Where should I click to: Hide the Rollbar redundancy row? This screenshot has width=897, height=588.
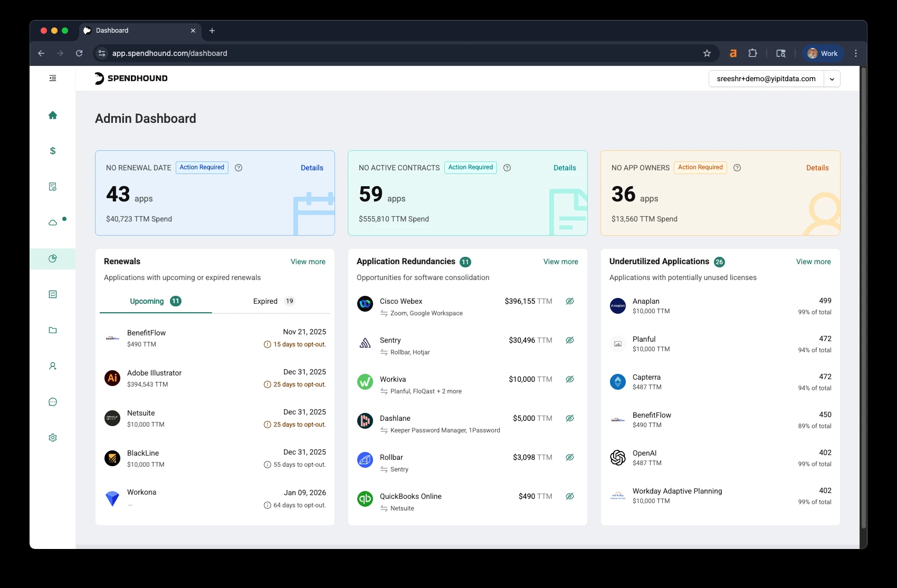[570, 457]
